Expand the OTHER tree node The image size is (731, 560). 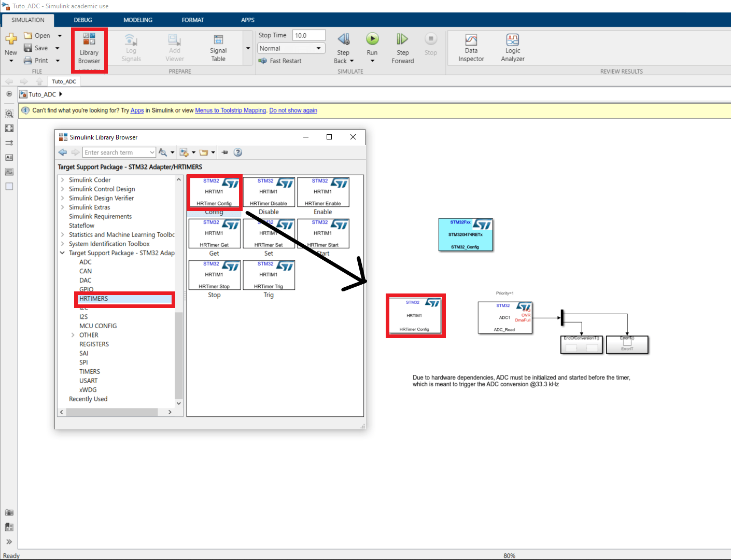pos(73,335)
